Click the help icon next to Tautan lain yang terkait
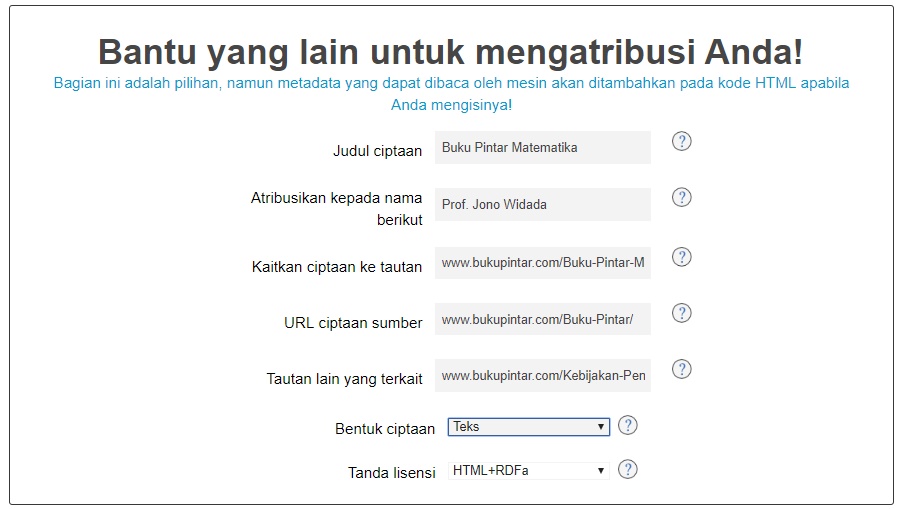Viewport: 909px width, 509px height. tap(681, 369)
